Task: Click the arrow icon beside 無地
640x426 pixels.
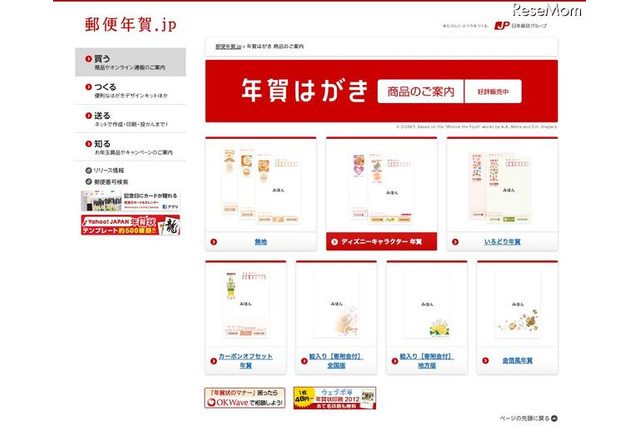Action: [x=213, y=242]
